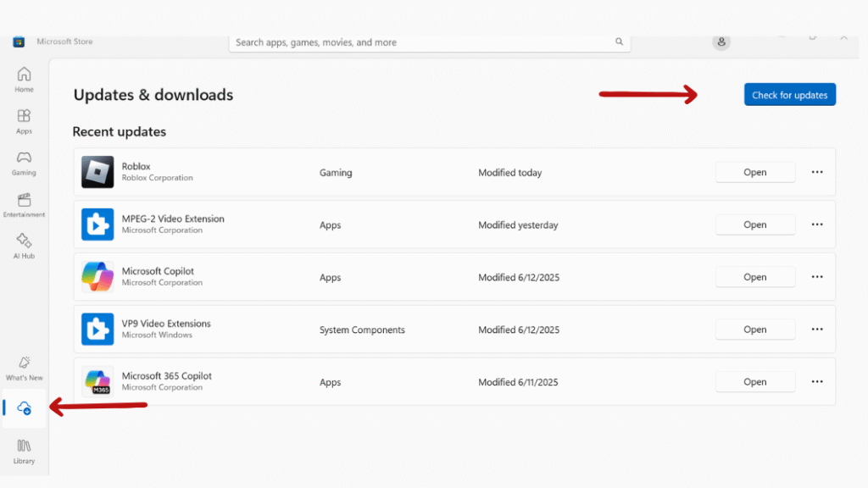This screenshot has height=488, width=868.
Task: Click the Microsoft Copilot app icon
Action: (97, 277)
